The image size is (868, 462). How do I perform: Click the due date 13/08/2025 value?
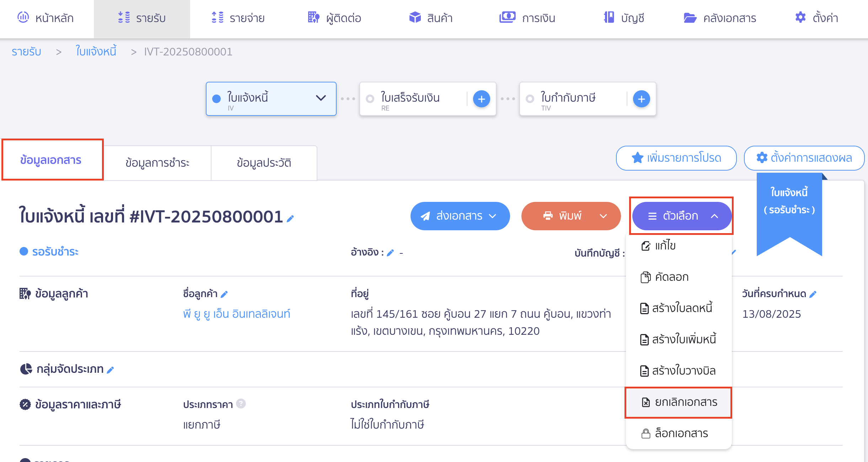771,314
